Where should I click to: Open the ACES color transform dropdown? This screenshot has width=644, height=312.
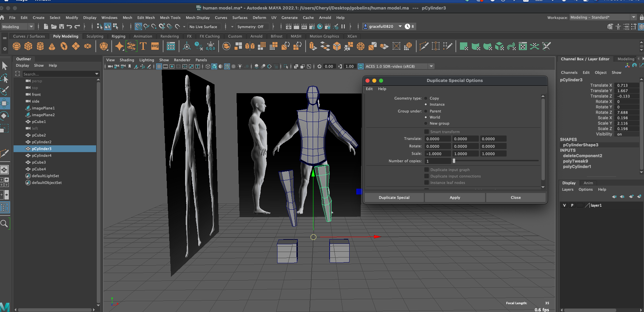pyautogui.click(x=431, y=66)
